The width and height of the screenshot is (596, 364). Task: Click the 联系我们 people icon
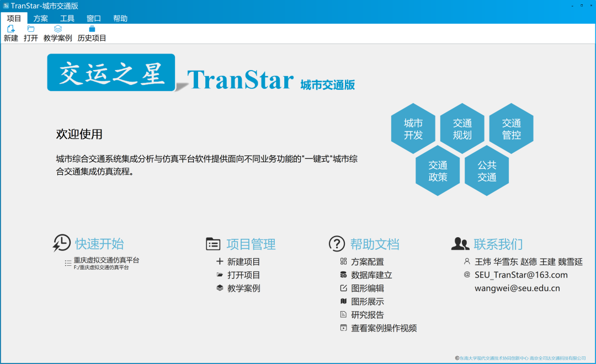click(x=460, y=244)
